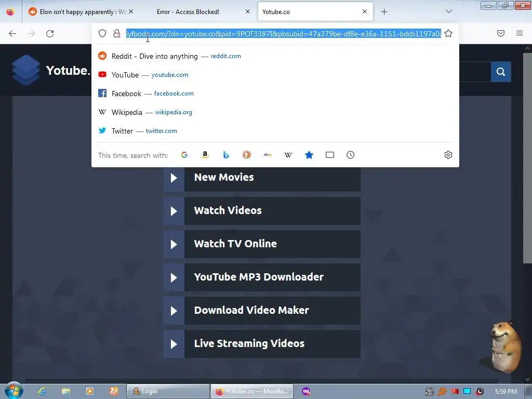The image size is (532, 399).
Task: Search history using the clock icon
Action: click(351, 155)
